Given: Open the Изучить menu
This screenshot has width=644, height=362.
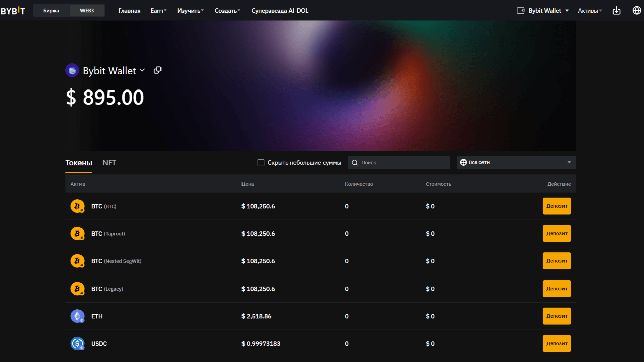Looking at the screenshot, I should click(190, 11).
